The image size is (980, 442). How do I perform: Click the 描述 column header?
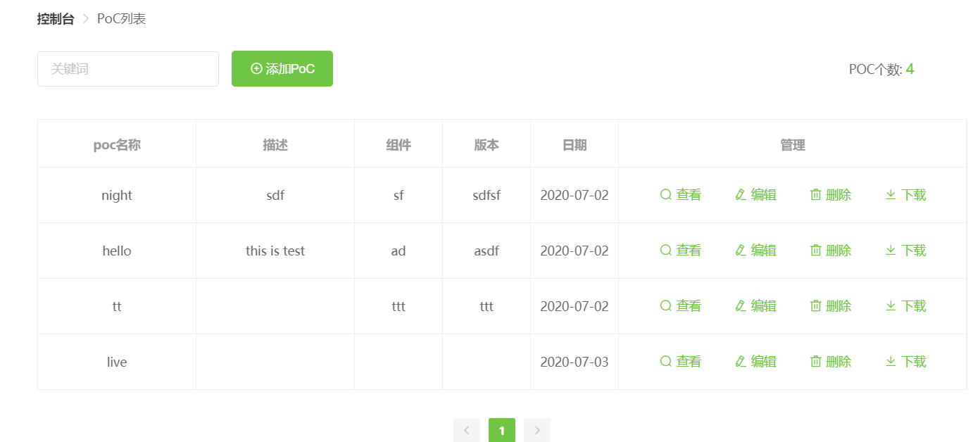[275, 145]
